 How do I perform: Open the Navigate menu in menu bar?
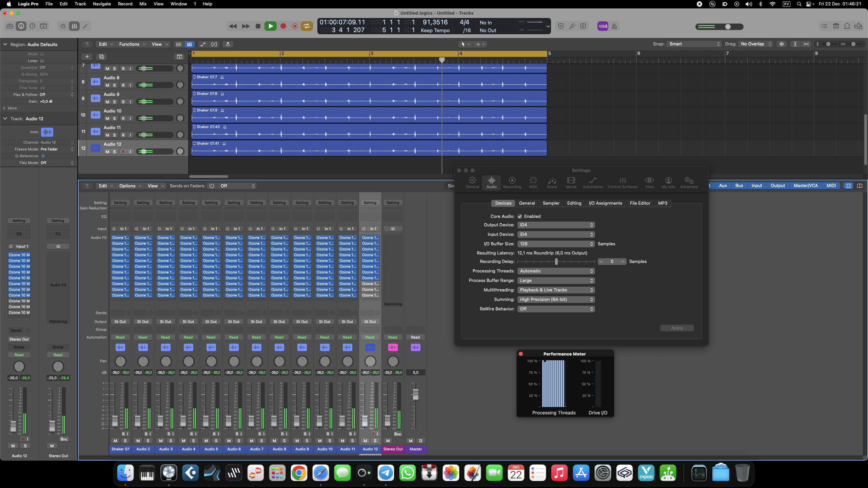click(x=102, y=4)
